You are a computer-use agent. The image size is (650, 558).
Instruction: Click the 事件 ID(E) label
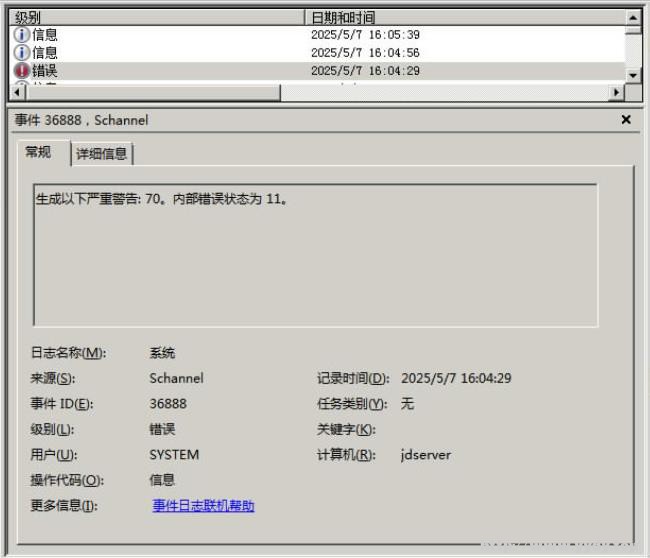pos(62,403)
